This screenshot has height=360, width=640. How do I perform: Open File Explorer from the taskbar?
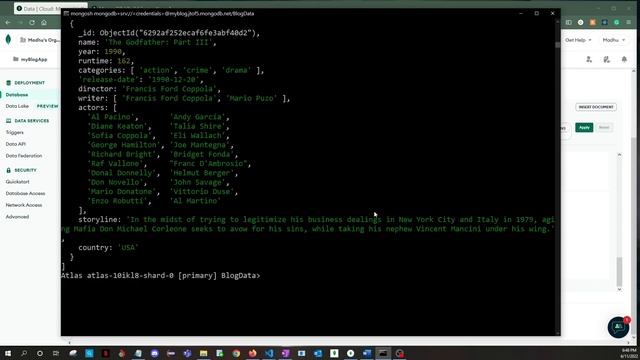pos(204,353)
